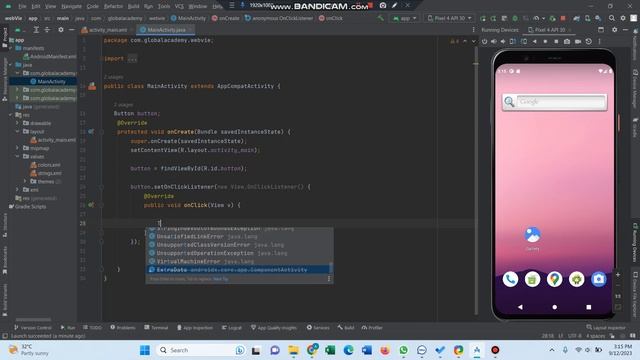Open the Profiler tool window
640x360 pixels.
(372, 328)
